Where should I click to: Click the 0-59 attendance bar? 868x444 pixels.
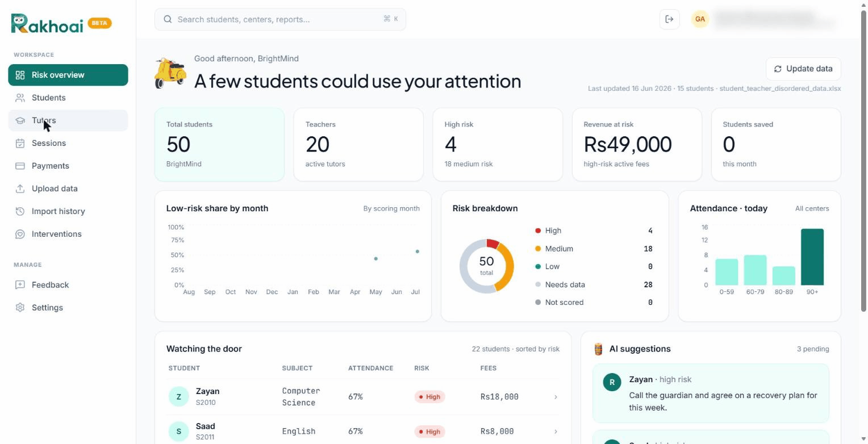727,272
